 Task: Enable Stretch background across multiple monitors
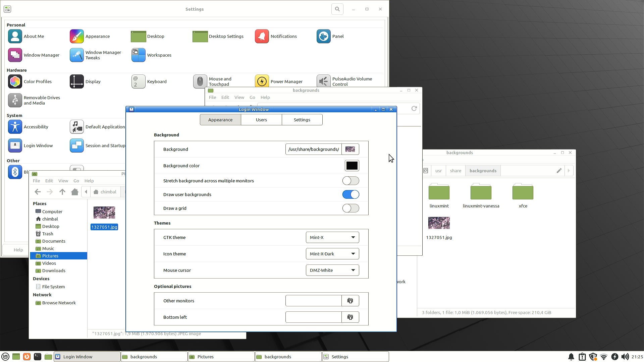click(x=351, y=181)
